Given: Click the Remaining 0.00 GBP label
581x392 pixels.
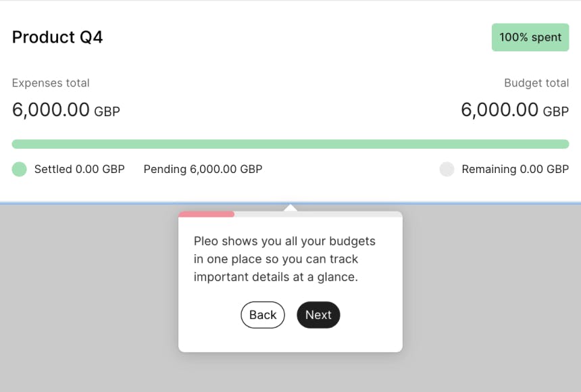Looking at the screenshot, I should click(x=515, y=169).
